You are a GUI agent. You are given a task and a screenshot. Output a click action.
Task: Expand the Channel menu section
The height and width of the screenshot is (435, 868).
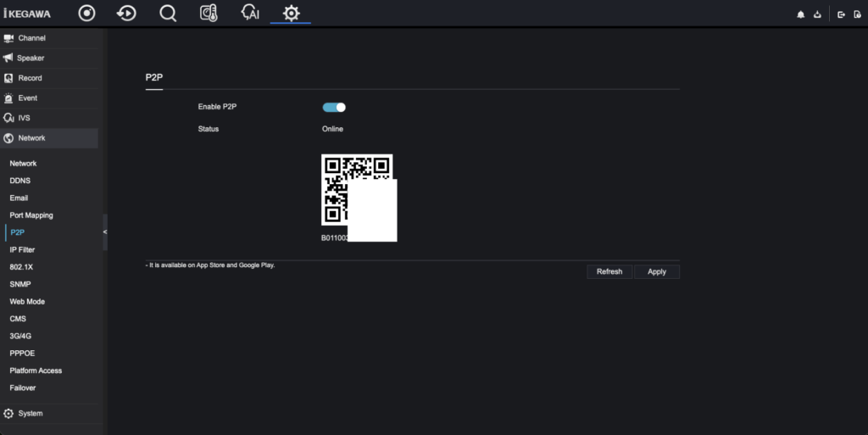pos(49,38)
